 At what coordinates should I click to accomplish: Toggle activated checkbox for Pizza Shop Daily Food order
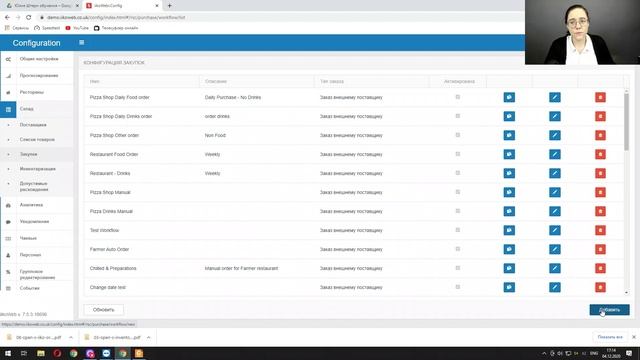[458, 97]
